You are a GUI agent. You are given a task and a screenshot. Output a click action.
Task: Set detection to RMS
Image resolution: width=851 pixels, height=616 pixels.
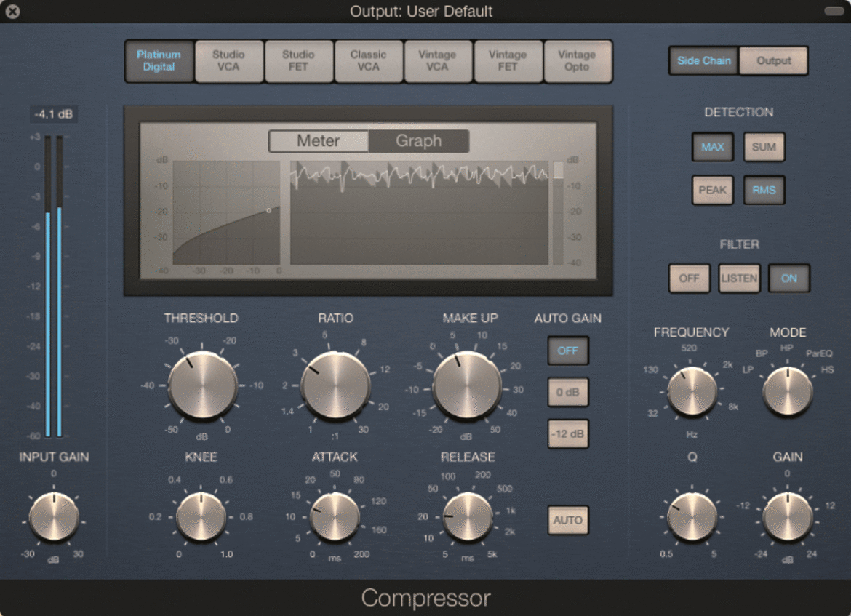click(764, 191)
